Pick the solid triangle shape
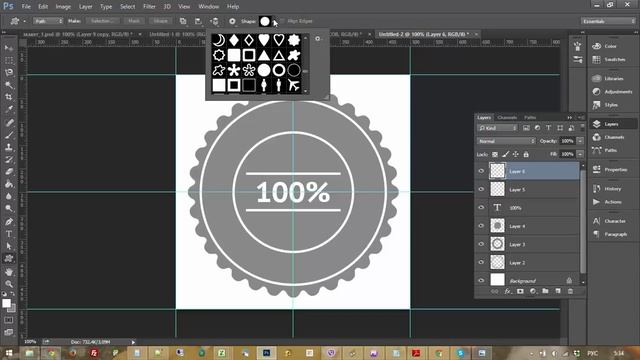The height and width of the screenshot is (360, 640). 264,55
